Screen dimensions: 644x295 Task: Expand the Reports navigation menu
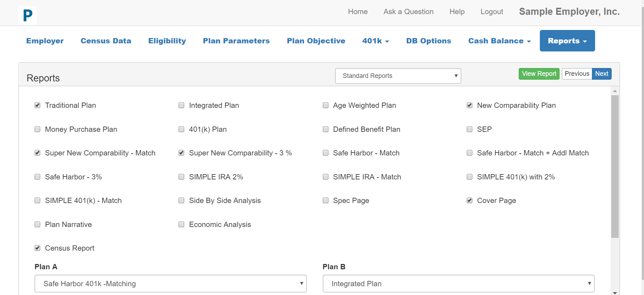tap(567, 41)
